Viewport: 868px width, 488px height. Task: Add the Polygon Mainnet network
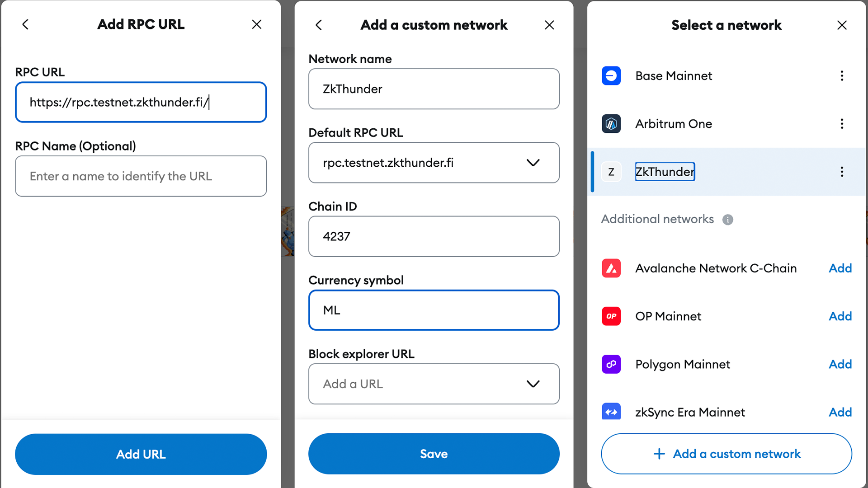pyautogui.click(x=840, y=364)
